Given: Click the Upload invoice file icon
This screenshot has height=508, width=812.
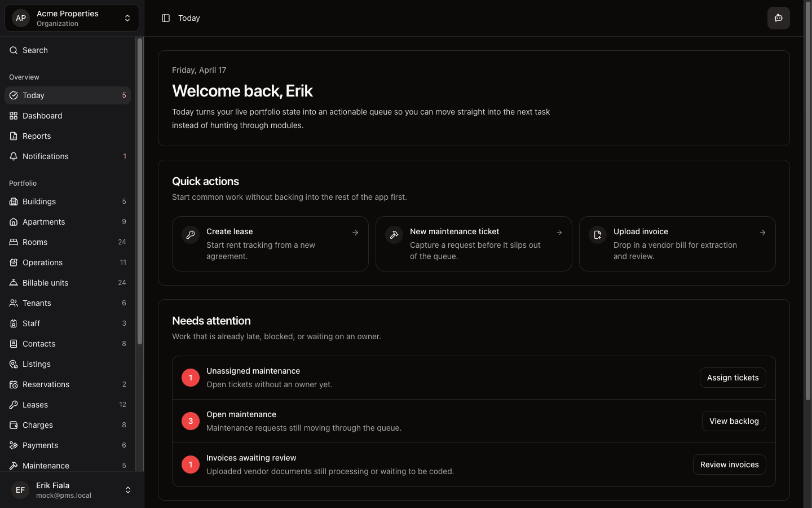Looking at the screenshot, I should (x=598, y=234).
